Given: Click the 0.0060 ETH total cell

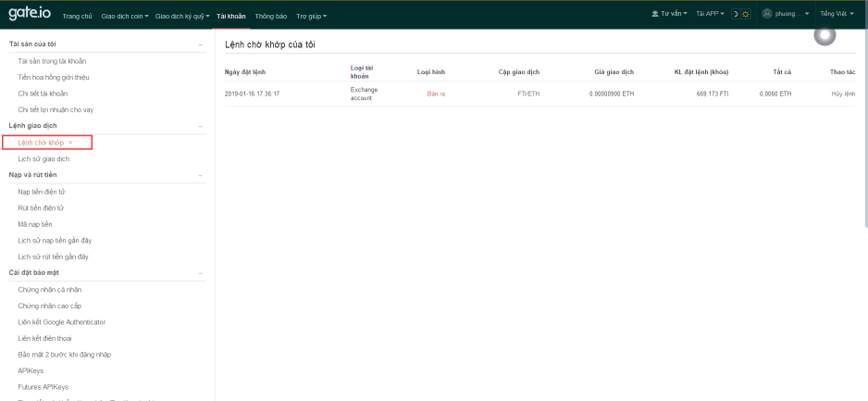Looking at the screenshot, I should (x=775, y=94).
